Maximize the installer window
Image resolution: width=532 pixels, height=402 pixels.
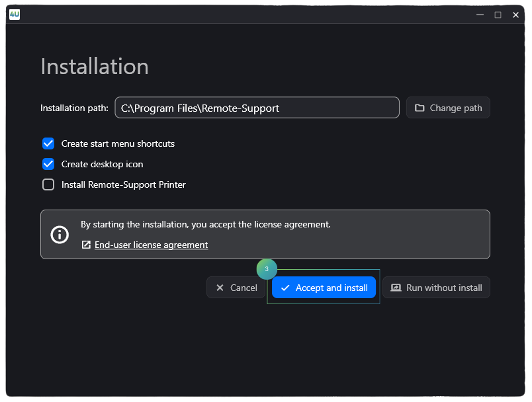point(498,15)
